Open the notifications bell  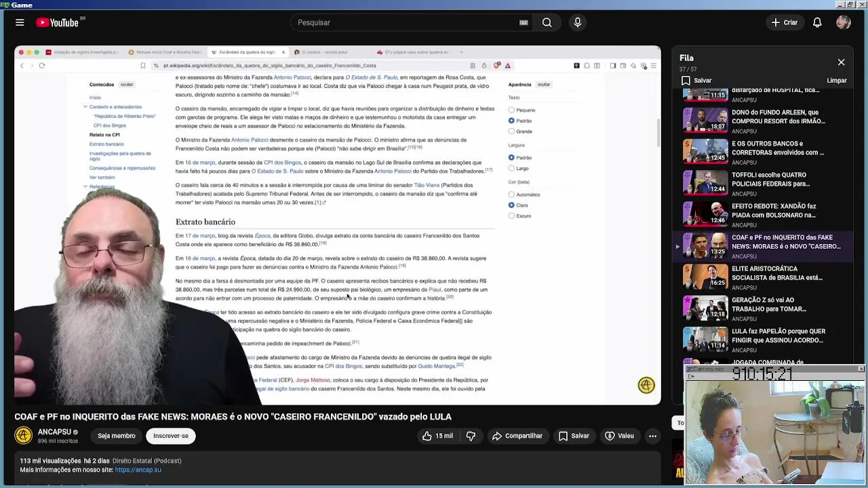817,22
